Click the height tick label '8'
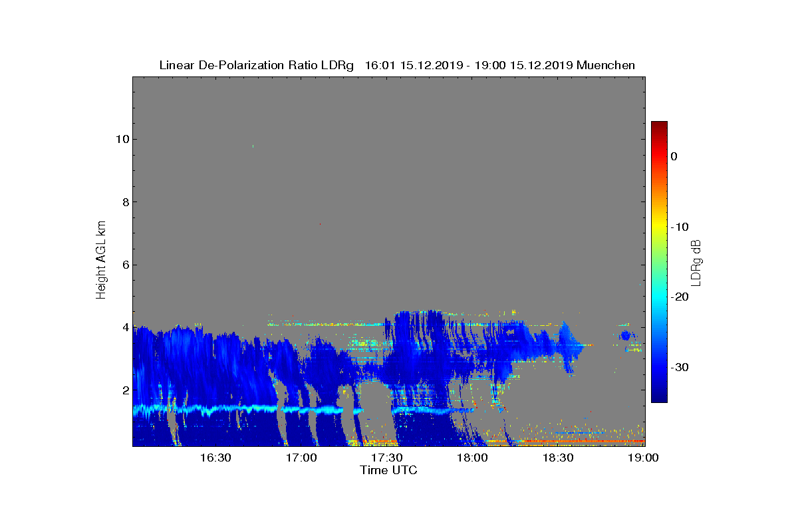The image size is (798, 532). click(125, 202)
